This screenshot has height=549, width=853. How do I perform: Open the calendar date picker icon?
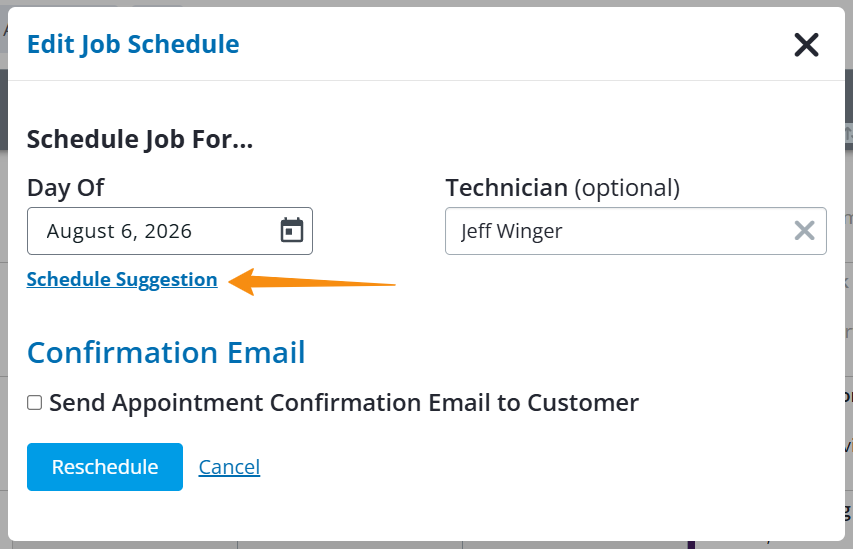pos(292,230)
